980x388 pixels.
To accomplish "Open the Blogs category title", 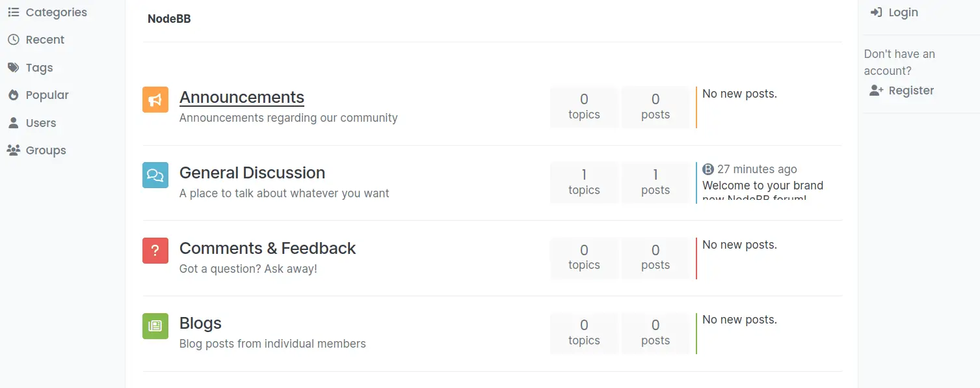I will click(x=200, y=323).
